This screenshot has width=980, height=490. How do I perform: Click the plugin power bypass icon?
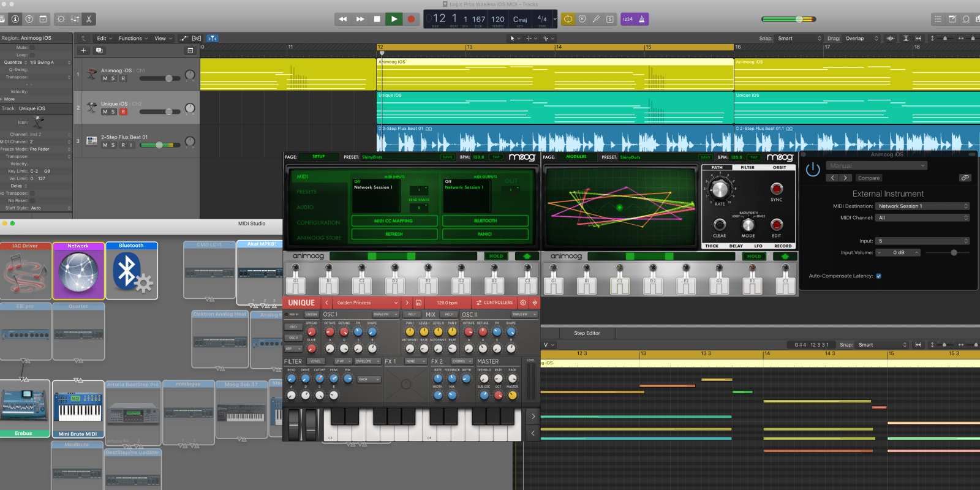(813, 170)
